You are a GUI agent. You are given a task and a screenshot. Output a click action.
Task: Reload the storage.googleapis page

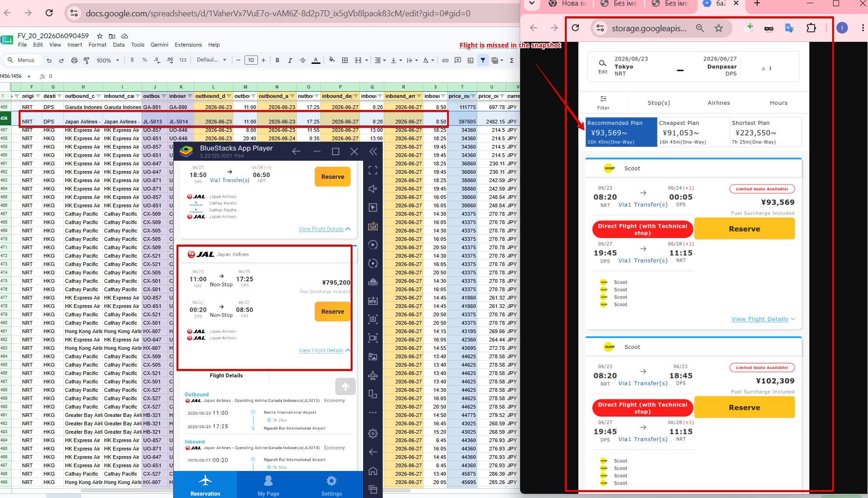point(576,28)
